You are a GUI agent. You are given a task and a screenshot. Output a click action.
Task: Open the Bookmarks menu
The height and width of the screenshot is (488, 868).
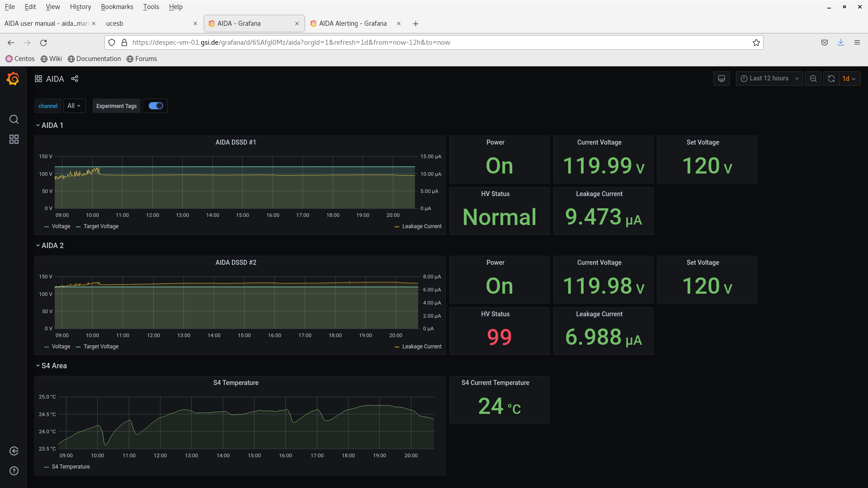click(117, 7)
